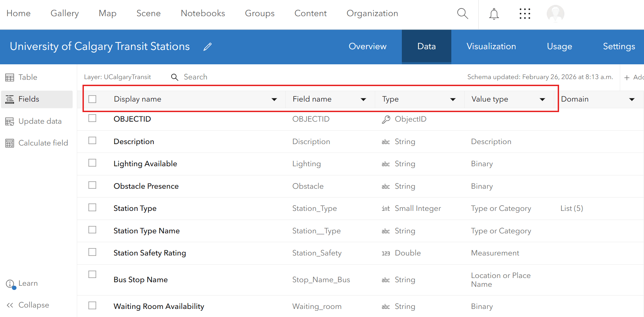
Task: Click the int icon beside Small Integer
Action: click(x=386, y=209)
